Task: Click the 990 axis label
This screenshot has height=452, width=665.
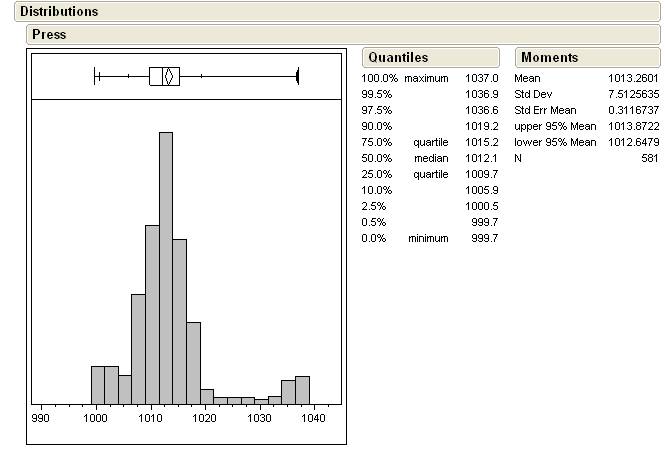Action: pos(41,420)
